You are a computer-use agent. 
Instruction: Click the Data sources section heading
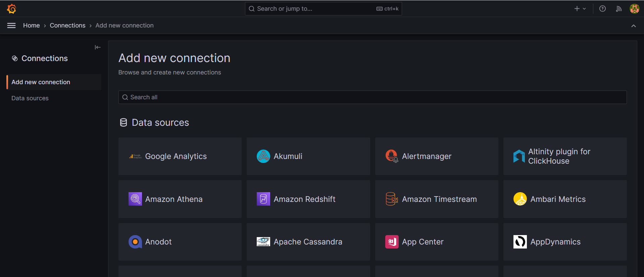160,123
